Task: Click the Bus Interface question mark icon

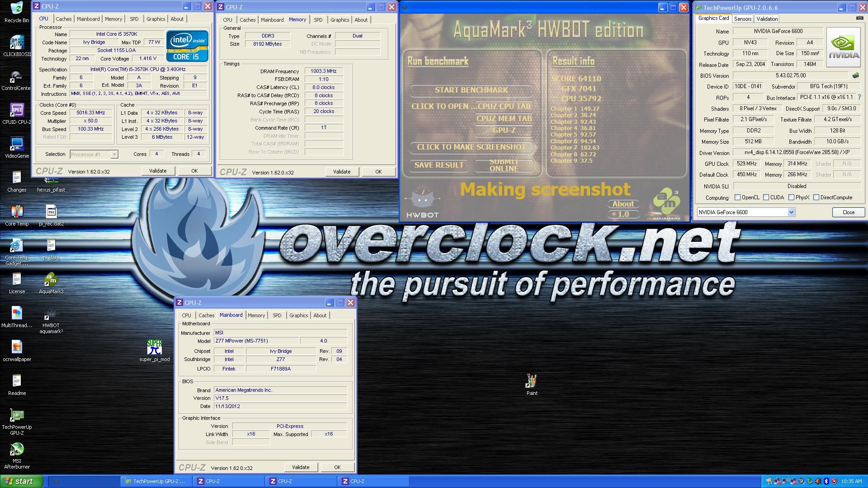Action: pos(859,97)
